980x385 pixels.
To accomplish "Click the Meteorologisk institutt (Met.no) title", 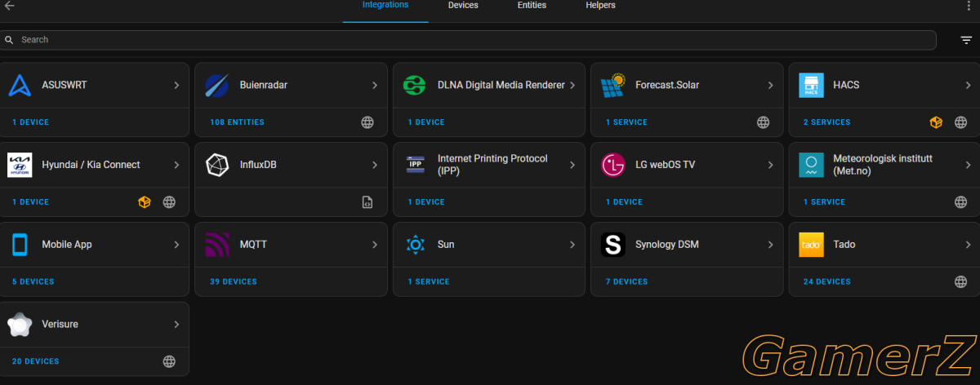I will [882, 165].
